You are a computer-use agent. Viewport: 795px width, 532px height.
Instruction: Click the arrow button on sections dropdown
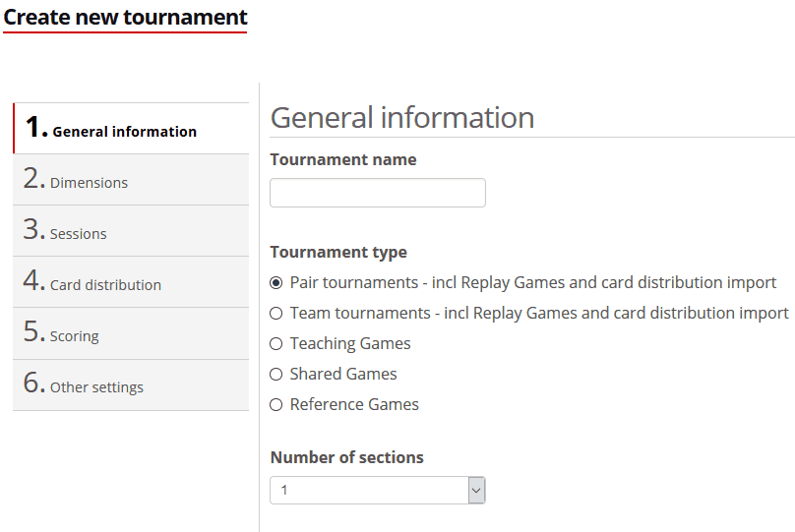click(x=476, y=490)
